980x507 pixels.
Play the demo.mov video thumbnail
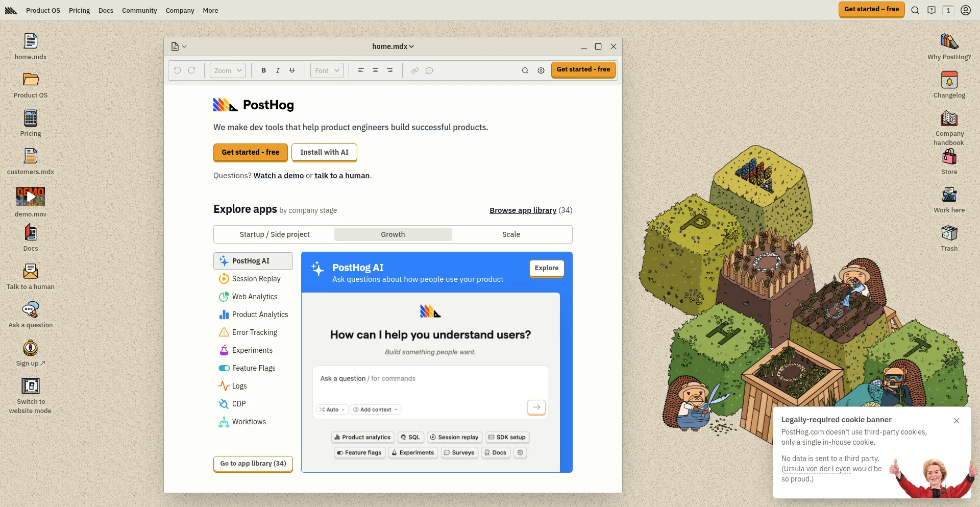pos(31,196)
